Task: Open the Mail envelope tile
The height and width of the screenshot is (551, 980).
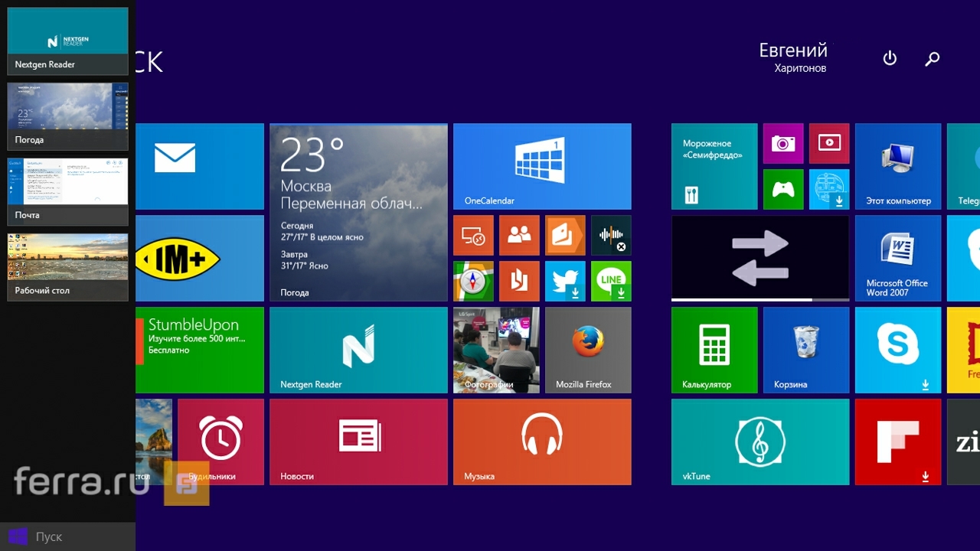Action: coord(199,166)
